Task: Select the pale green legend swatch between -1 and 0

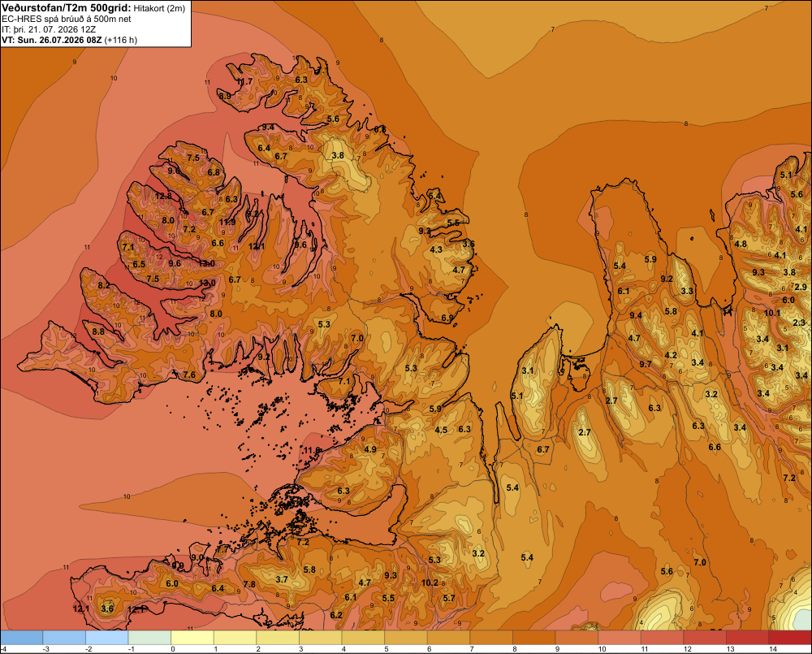Action: pos(149,638)
